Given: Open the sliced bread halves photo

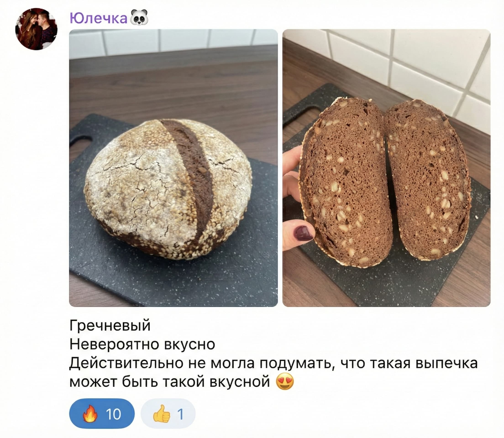Looking at the screenshot, I should 386,168.
